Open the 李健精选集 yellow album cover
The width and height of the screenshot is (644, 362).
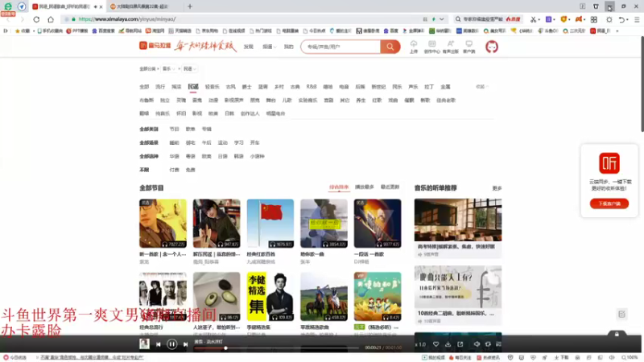click(x=270, y=296)
